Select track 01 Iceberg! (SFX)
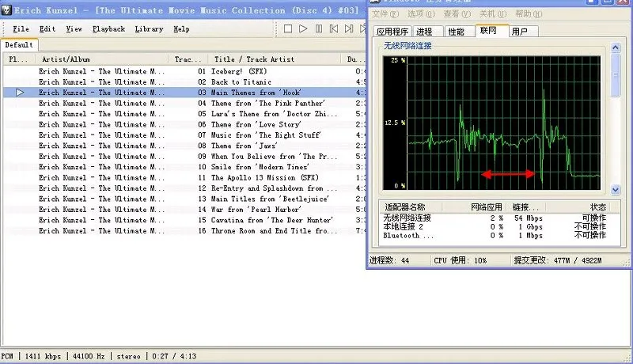 pos(185,71)
